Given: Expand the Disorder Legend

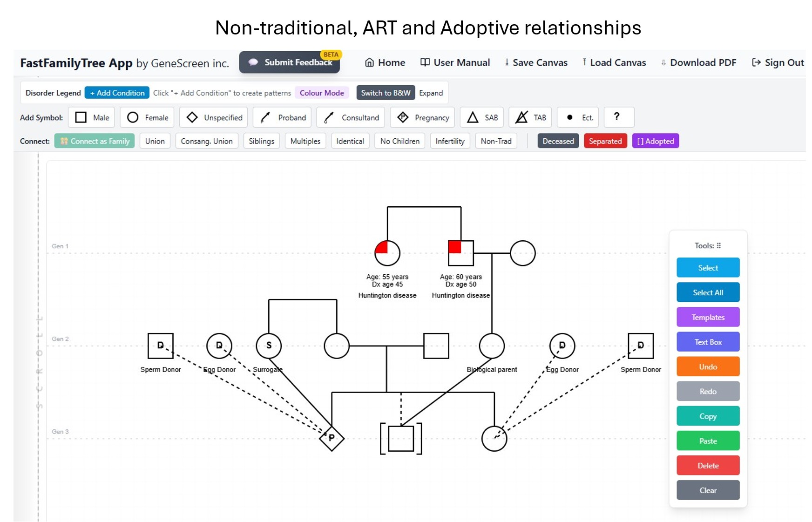Looking at the screenshot, I should tap(431, 93).
